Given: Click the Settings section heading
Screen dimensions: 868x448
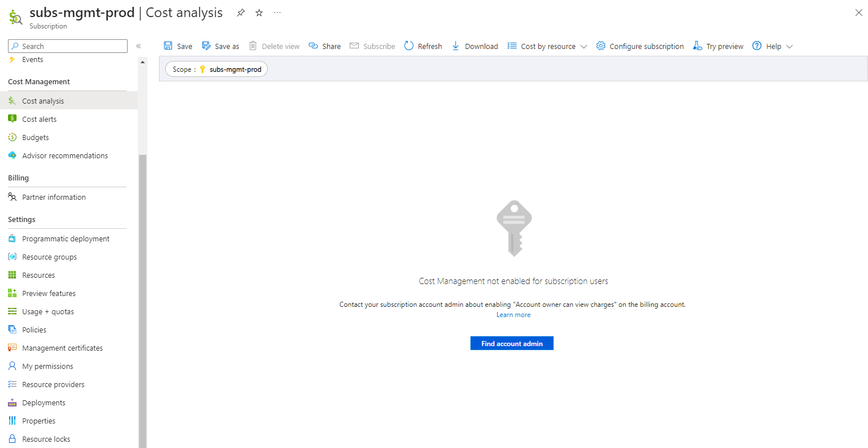Looking at the screenshot, I should point(22,220).
